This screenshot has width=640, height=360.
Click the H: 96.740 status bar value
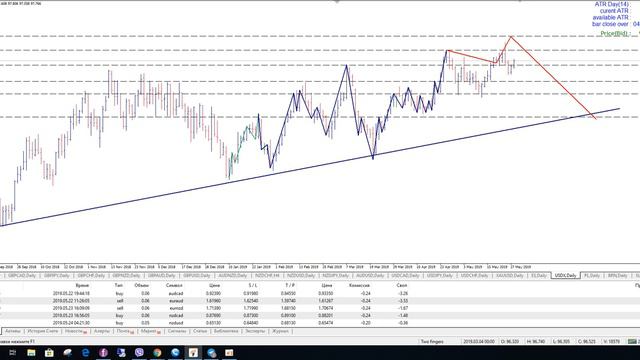point(536,341)
